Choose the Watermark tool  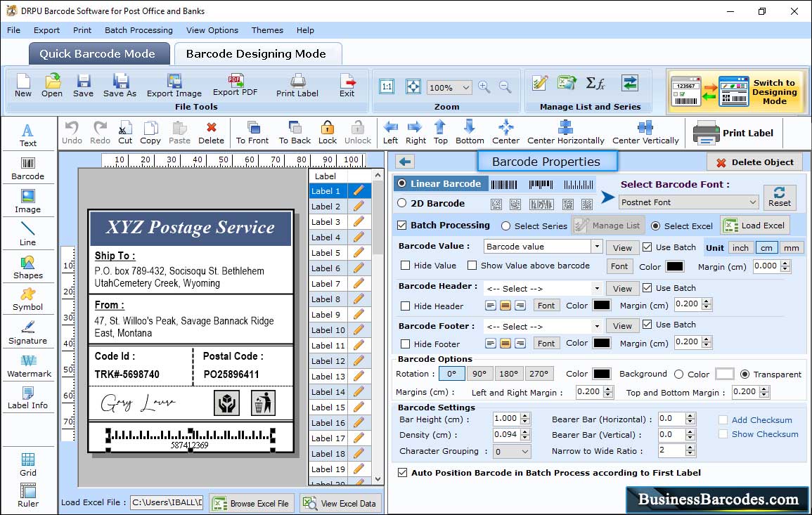click(28, 366)
